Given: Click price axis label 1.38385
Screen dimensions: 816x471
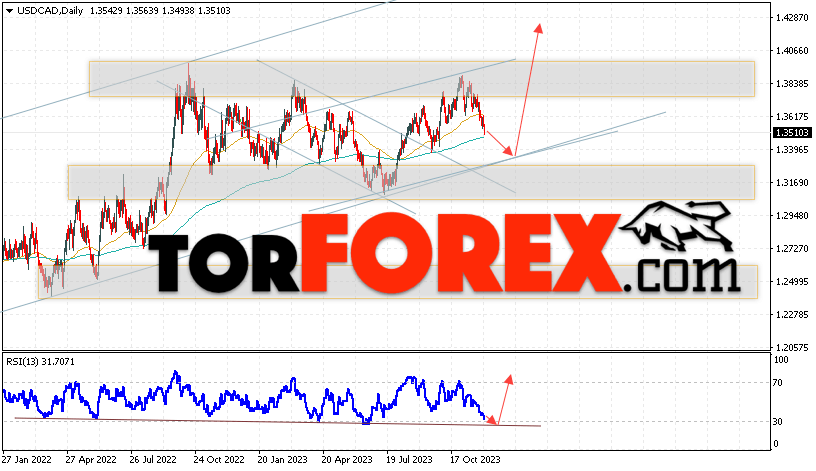Looking at the screenshot, I should [x=792, y=83].
